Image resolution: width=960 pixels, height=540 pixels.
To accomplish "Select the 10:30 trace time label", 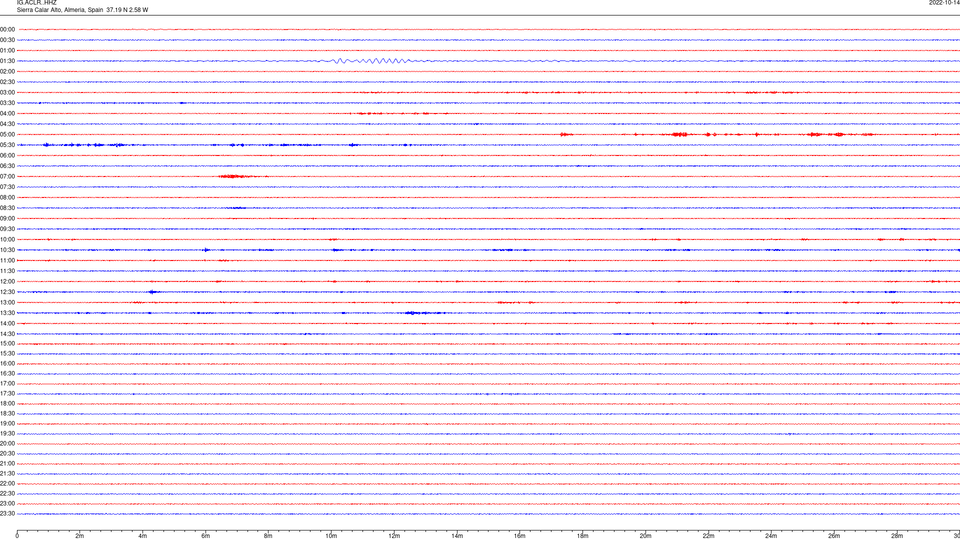I will [7, 250].
